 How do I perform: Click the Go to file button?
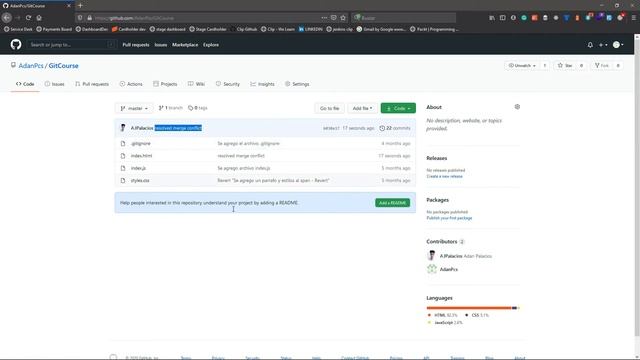pyautogui.click(x=329, y=108)
